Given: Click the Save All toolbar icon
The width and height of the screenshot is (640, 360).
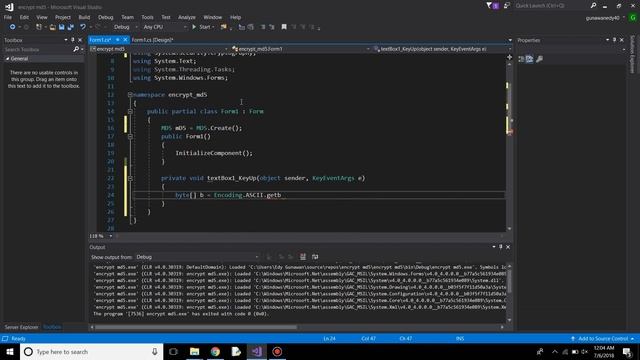Looking at the screenshot, I should 70,27.
